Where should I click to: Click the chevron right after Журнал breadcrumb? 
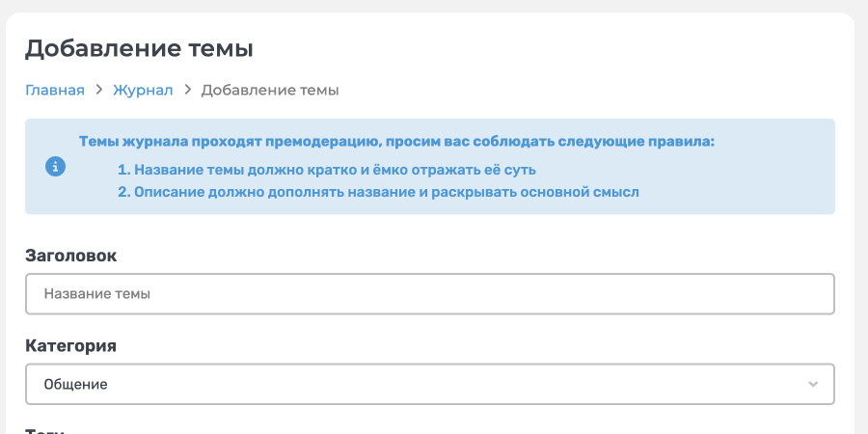click(187, 91)
